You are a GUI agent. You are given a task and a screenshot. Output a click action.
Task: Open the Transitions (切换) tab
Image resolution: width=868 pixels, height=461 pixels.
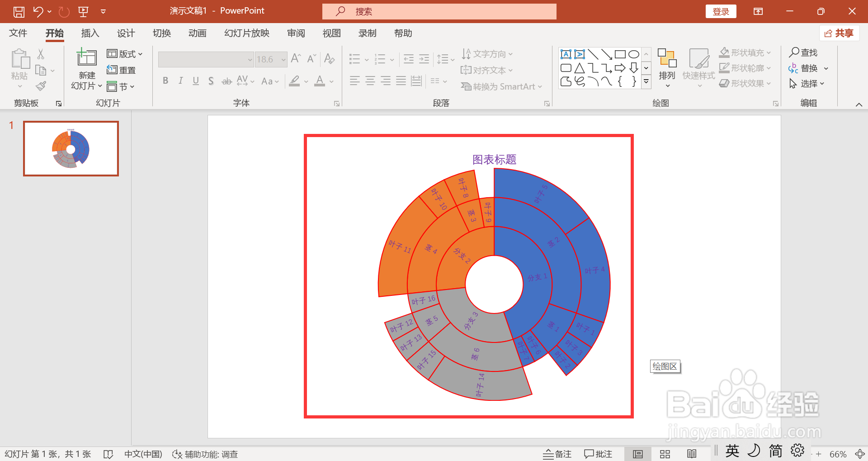click(x=161, y=33)
